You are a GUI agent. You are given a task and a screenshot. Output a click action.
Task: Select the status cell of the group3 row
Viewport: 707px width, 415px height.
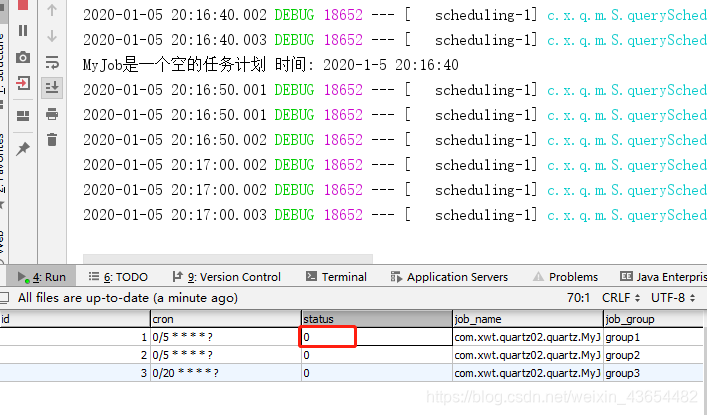click(x=376, y=373)
